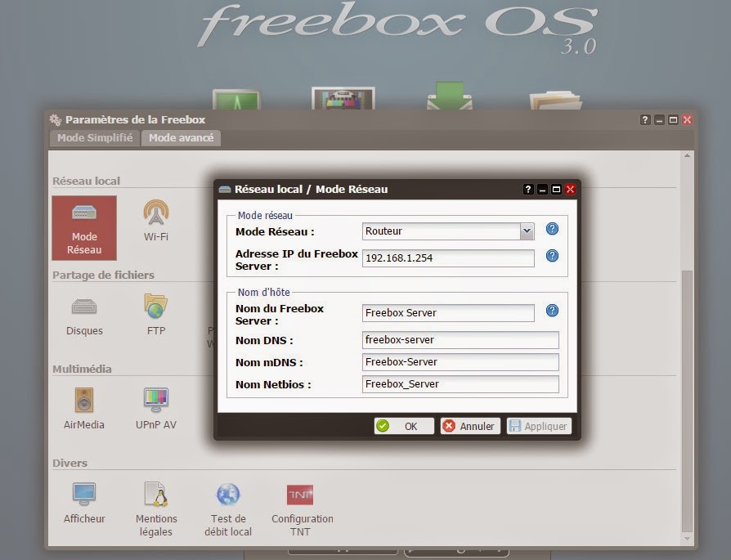Open the Wi-Fi settings icon
Screen dimensions: 731x560
155,220
